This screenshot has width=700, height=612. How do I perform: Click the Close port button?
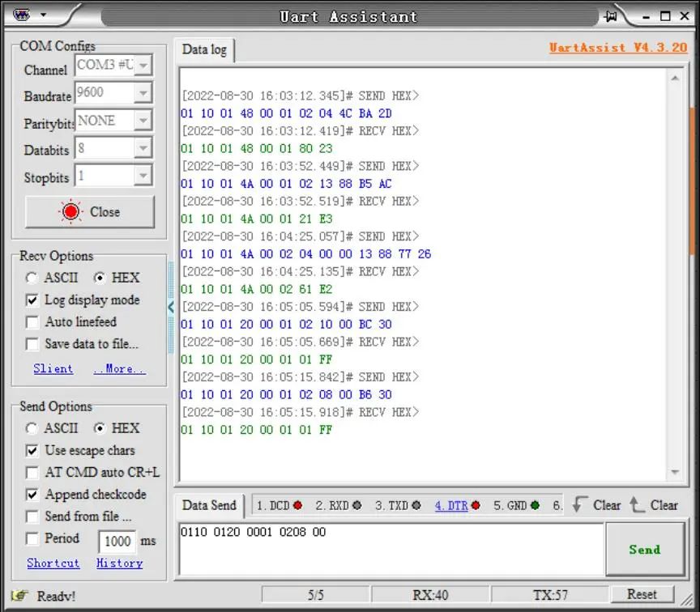pos(90,212)
